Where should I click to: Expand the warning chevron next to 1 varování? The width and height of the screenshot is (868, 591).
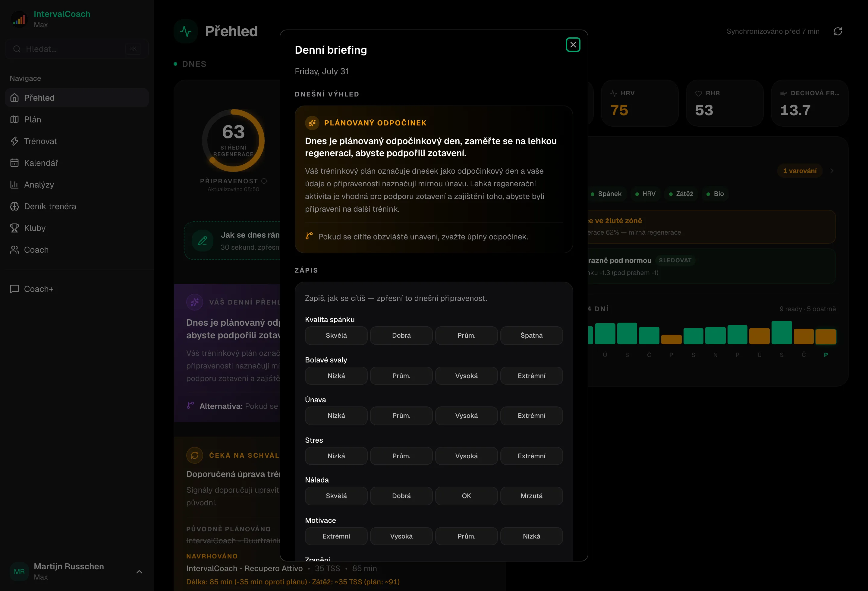tap(832, 171)
